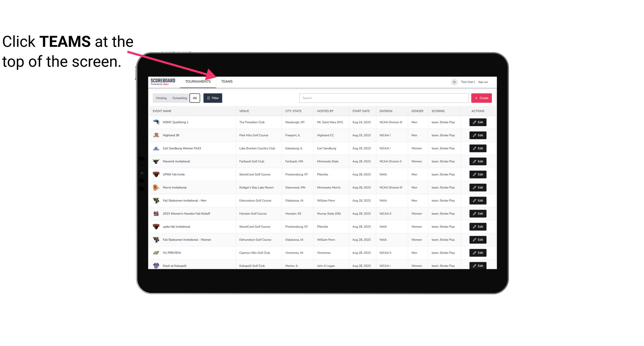This screenshot has height=346, width=644.
Task: Click the settings gear icon top right
Action: click(x=453, y=81)
